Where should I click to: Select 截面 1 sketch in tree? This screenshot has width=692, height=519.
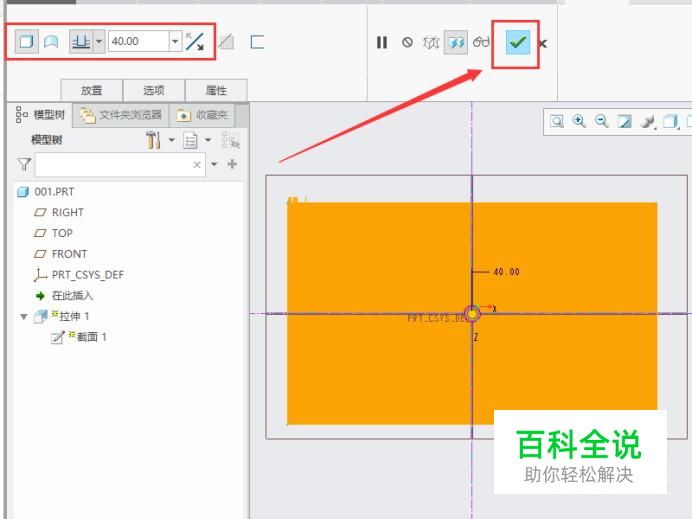tap(79, 337)
